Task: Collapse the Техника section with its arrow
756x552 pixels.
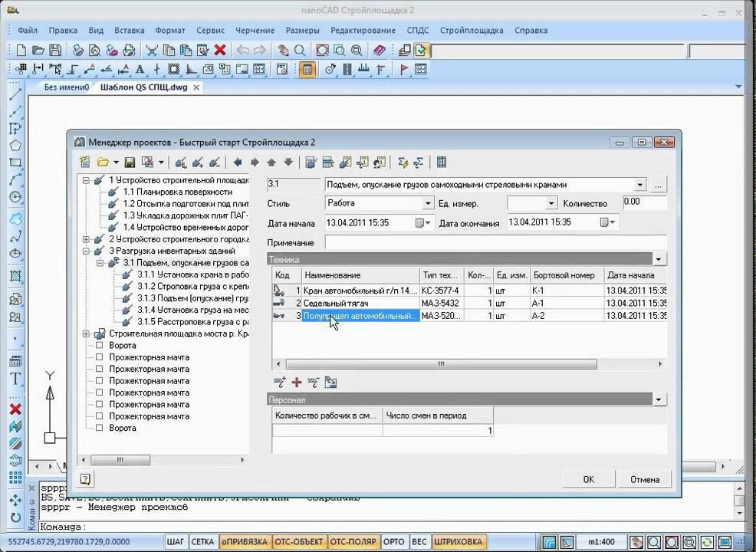Action: pos(659,259)
